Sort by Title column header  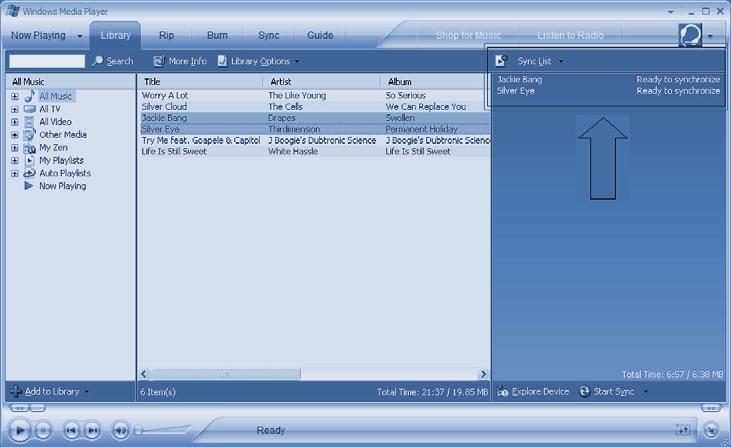click(x=201, y=82)
